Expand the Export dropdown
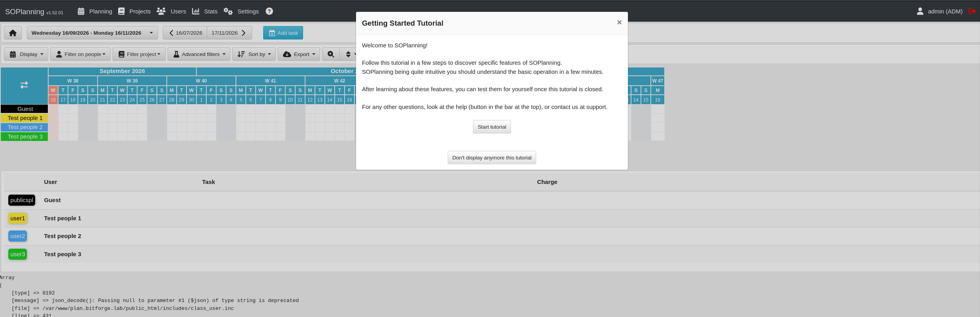The height and width of the screenshot is (317, 980). [x=299, y=54]
